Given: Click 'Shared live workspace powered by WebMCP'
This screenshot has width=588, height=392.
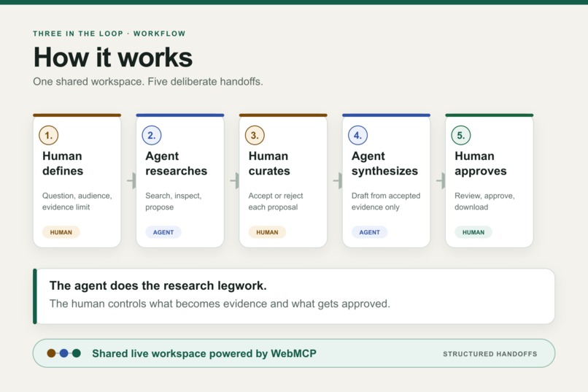Looking at the screenshot, I should (x=204, y=353).
